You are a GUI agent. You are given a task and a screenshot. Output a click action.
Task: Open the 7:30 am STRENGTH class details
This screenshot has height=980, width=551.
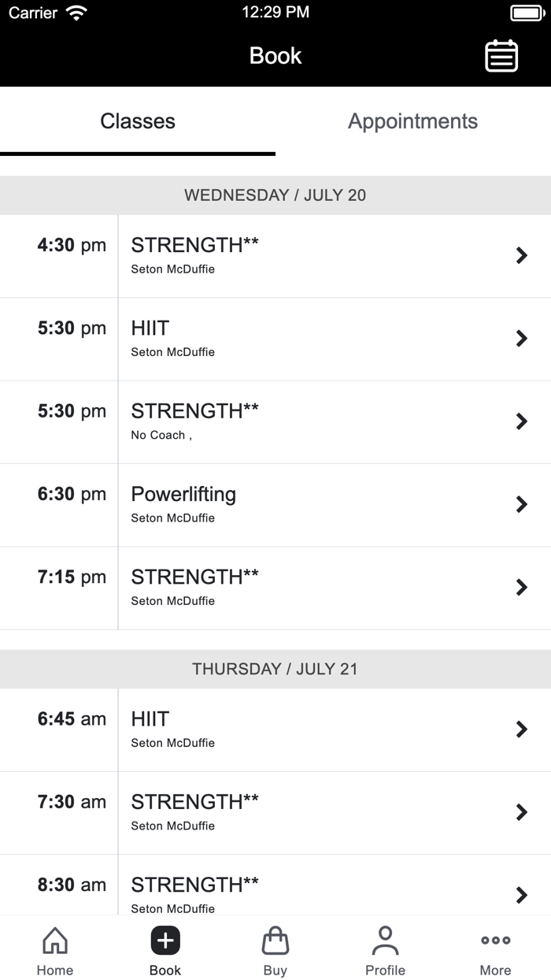pos(521,812)
